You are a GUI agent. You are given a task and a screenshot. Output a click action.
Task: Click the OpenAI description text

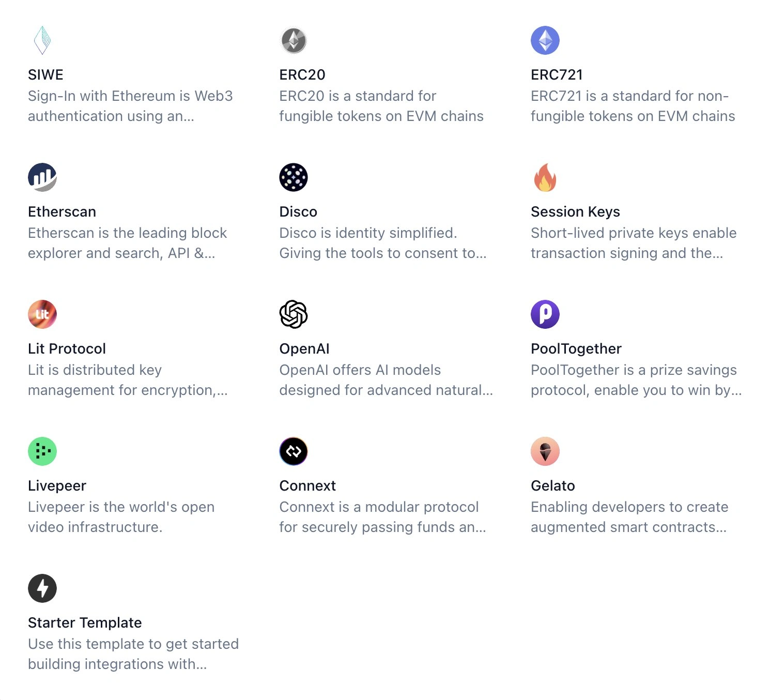click(386, 380)
